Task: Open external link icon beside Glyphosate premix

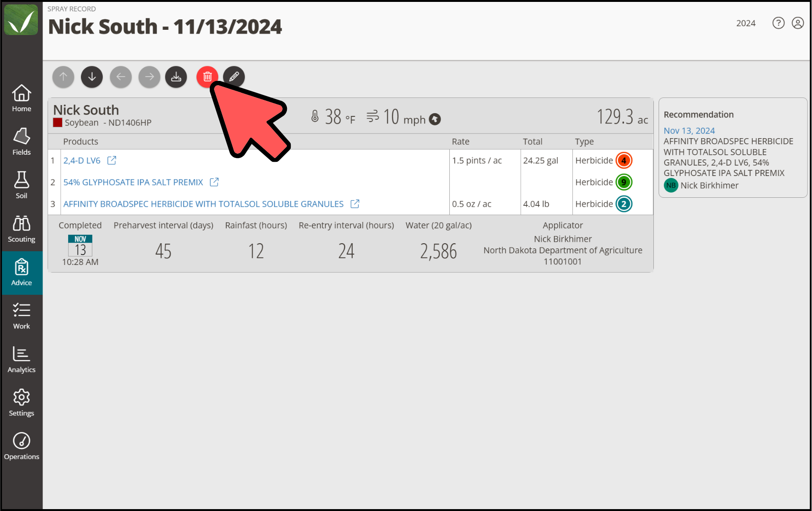Action: tap(214, 182)
